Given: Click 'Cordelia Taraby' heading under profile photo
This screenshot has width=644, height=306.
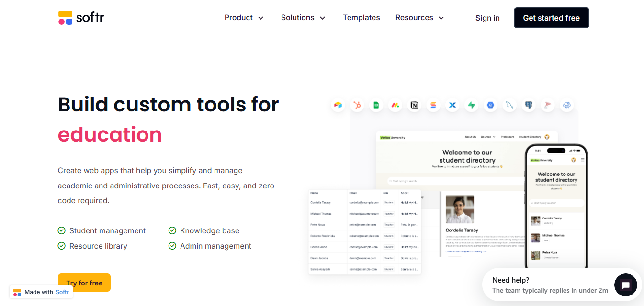Looking at the screenshot, I should click(x=463, y=230).
